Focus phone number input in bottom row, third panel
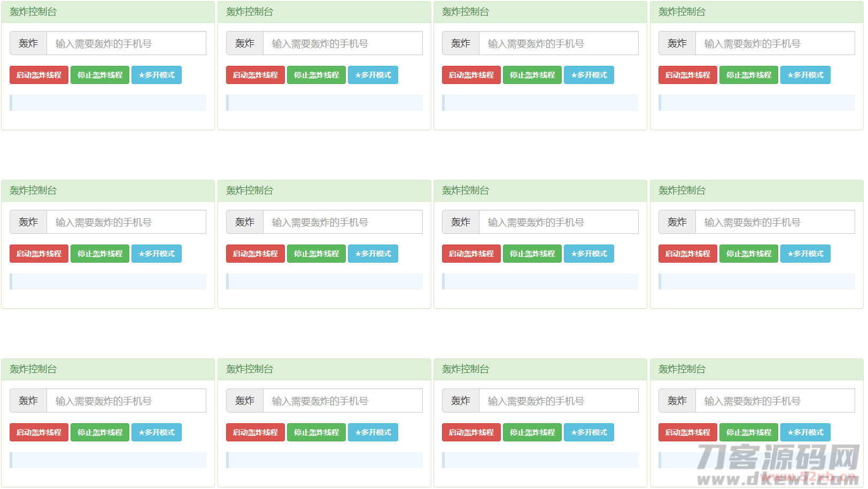 (x=559, y=401)
